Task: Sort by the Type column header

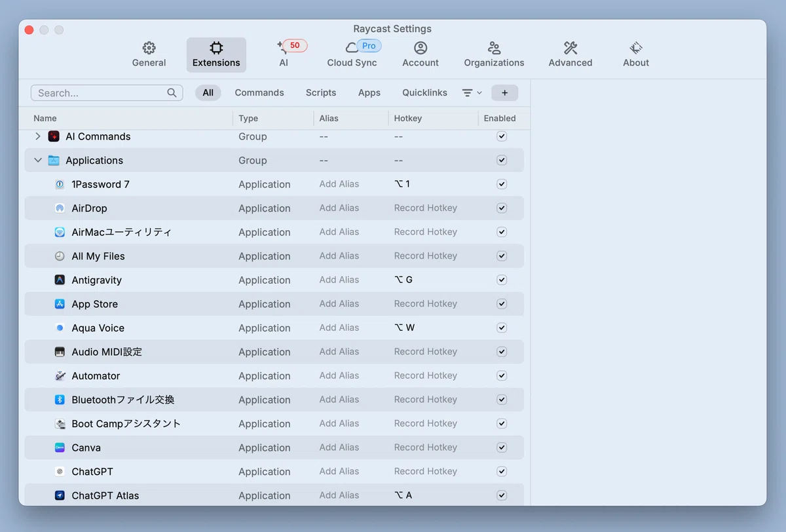Action: tap(248, 119)
